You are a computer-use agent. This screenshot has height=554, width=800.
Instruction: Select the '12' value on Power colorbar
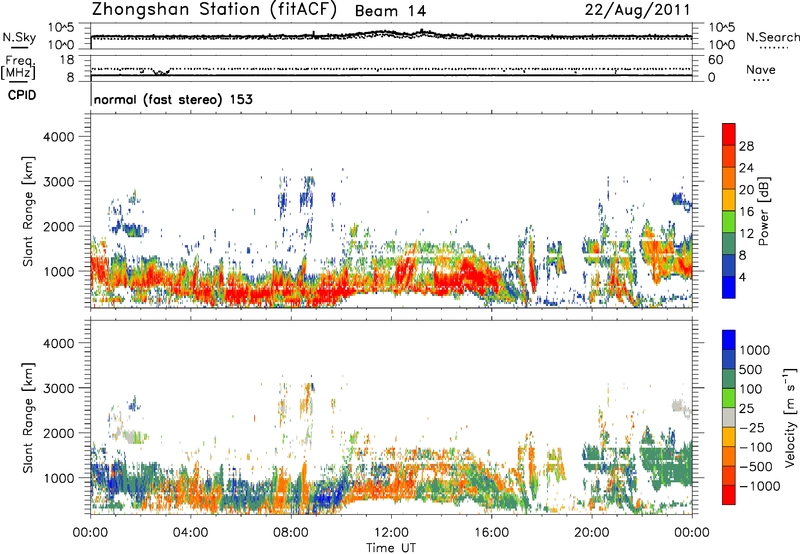tap(746, 234)
